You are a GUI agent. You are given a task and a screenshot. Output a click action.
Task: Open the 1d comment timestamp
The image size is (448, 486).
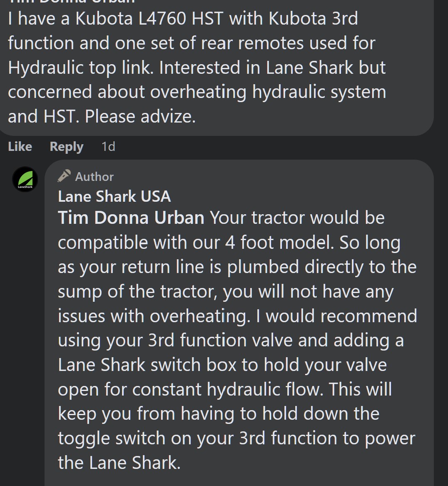click(108, 146)
